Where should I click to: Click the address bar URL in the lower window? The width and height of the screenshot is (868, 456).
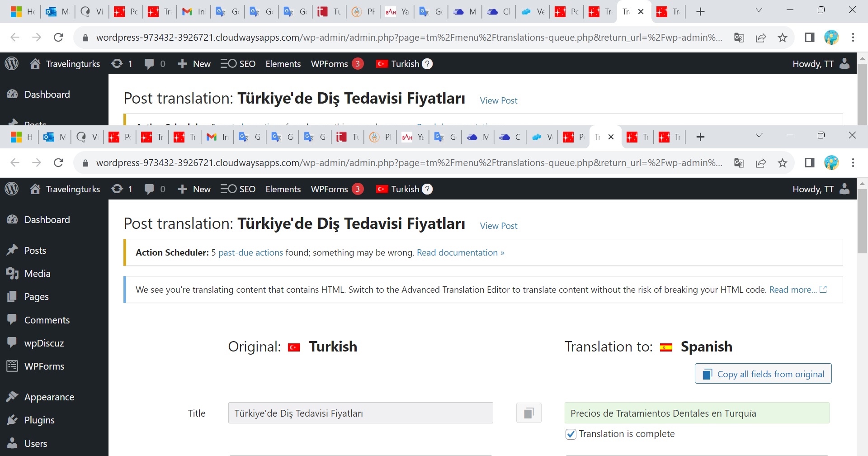coord(409,163)
